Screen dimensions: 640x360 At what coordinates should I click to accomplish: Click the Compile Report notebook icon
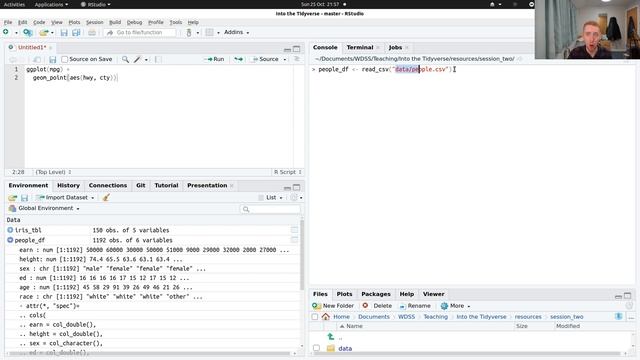tap(158, 60)
